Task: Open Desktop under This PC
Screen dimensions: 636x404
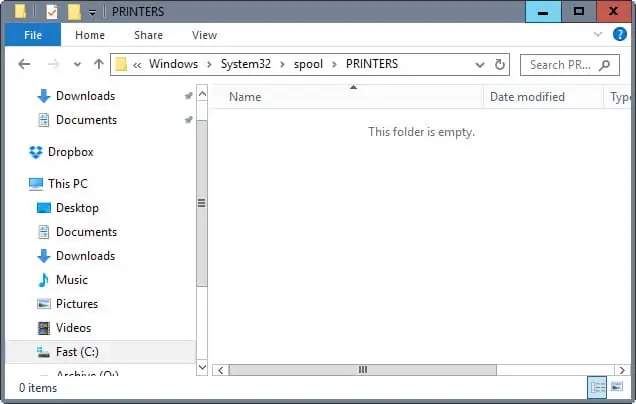Action: [77, 208]
